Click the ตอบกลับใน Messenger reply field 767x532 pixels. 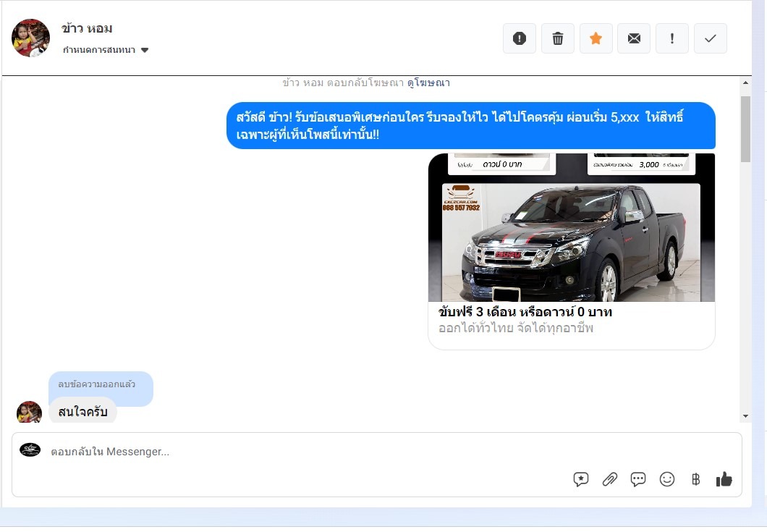pyautogui.click(x=289, y=452)
